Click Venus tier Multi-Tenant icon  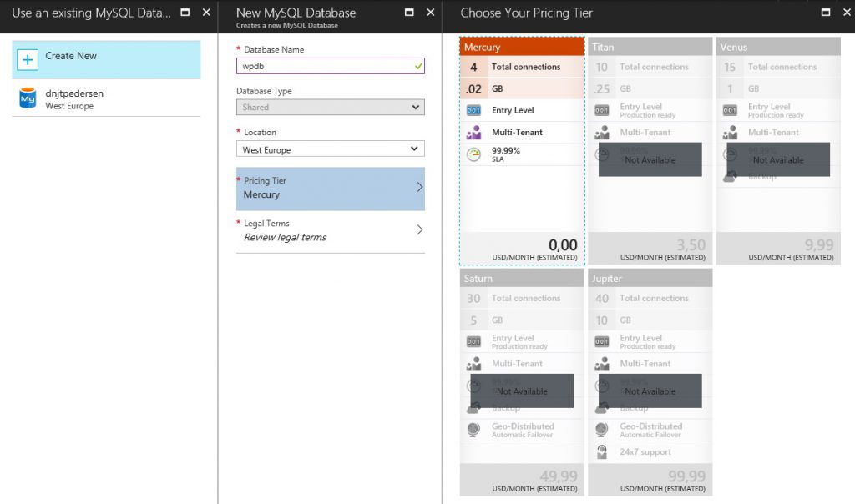coord(730,133)
